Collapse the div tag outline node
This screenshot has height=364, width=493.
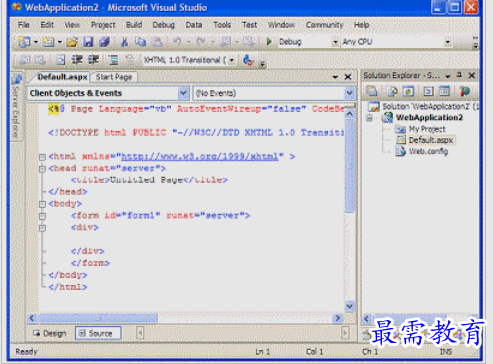(42, 228)
